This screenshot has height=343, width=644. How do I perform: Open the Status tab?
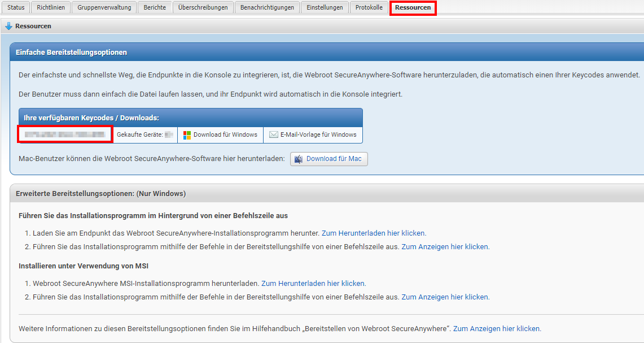pyautogui.click(x=16, y=7)
